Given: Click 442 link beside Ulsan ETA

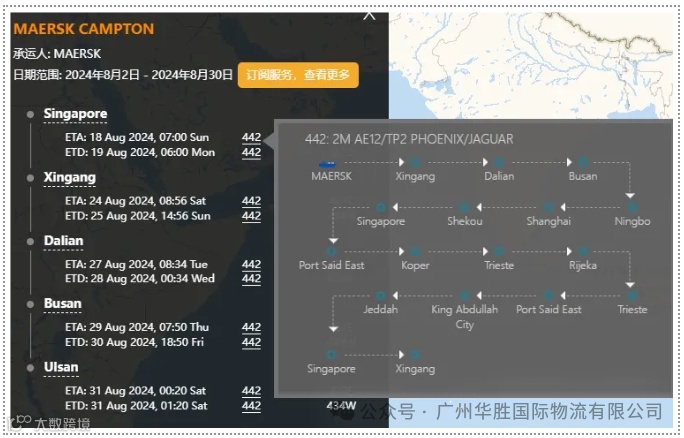Looking at the screenshot, I should [x=252, y=391].
